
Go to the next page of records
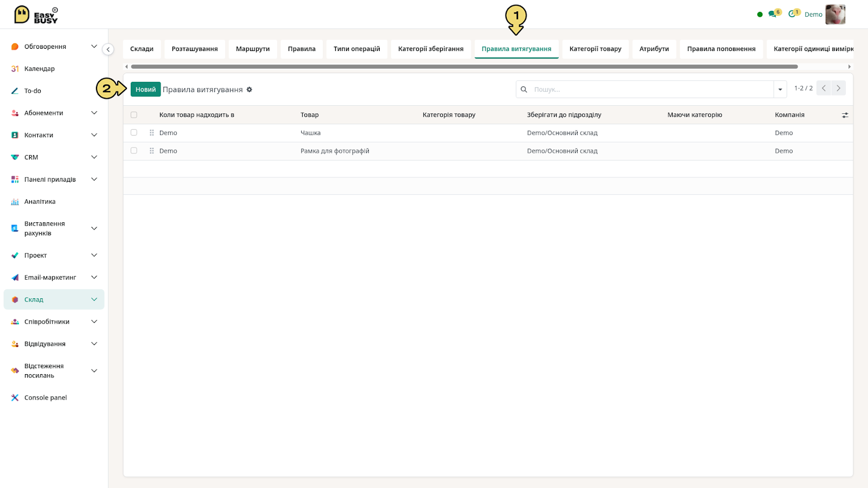838,88
